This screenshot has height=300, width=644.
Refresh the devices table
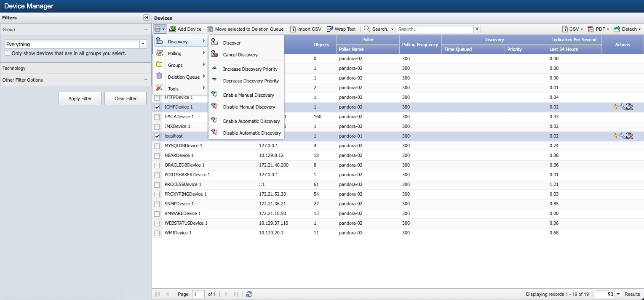pyautogui.click(x=249, y=294)
